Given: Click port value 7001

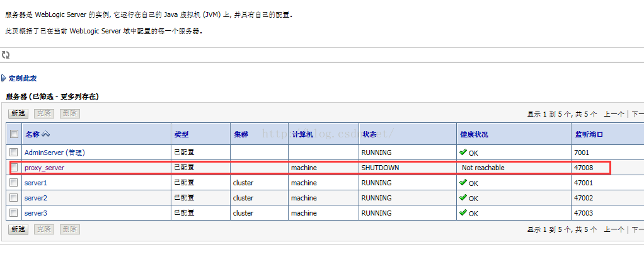Looking at the screenshot, I should [x=582, y=153].
